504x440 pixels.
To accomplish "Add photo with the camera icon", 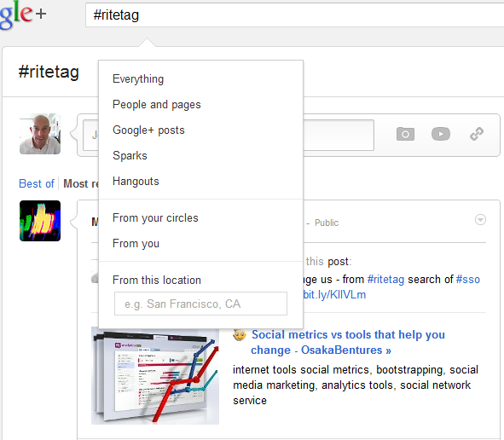I will click(x=405, y=134).
